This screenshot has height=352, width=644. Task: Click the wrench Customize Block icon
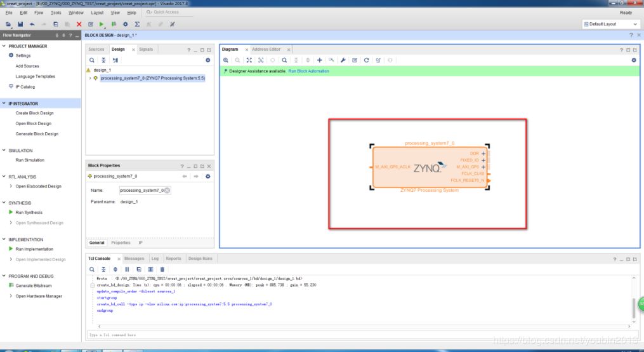pos(343,60)
